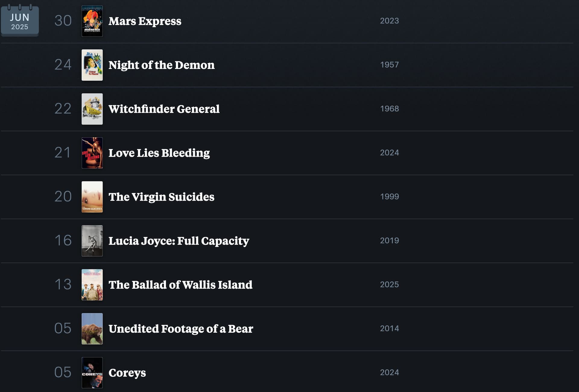Select the Love Lies Bleeding title
The width and height of the screenshot is (579, 392).
click(159, 153)
